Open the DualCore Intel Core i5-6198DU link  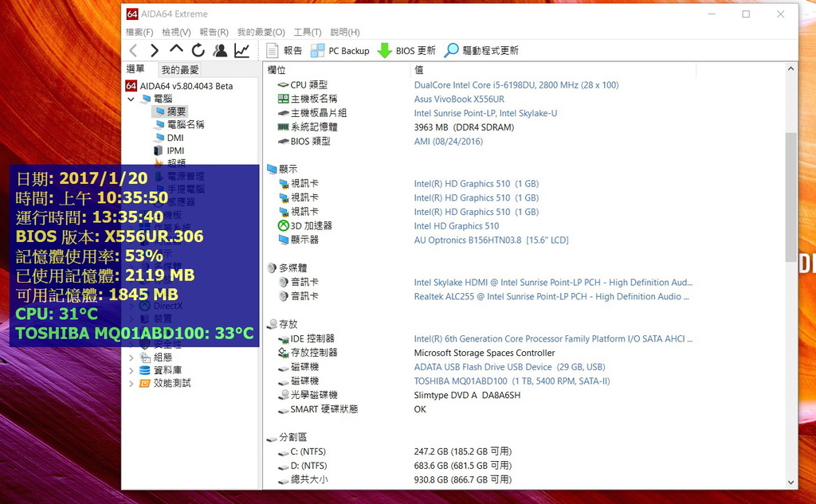tap(516, 84)
